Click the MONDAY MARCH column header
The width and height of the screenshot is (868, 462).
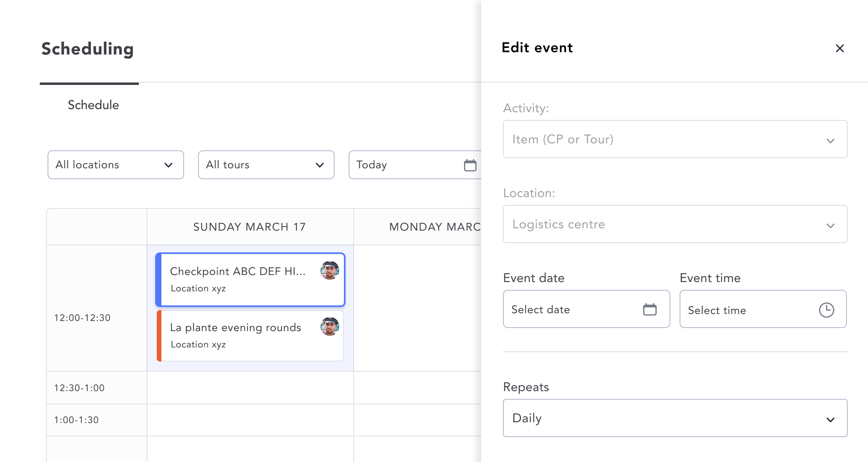coord(418,227)
